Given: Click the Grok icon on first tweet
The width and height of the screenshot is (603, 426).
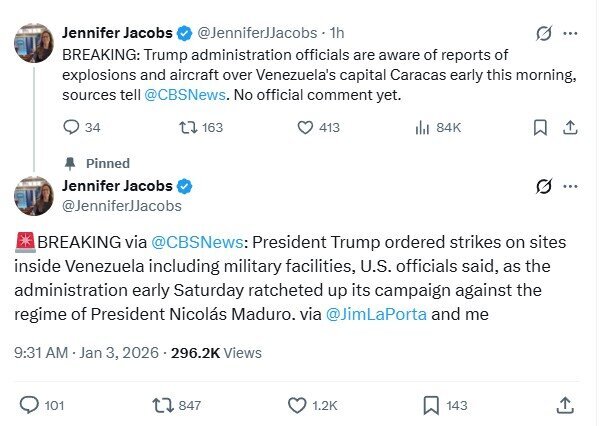Looking at the screenshot, I should (x=544, y=33).
